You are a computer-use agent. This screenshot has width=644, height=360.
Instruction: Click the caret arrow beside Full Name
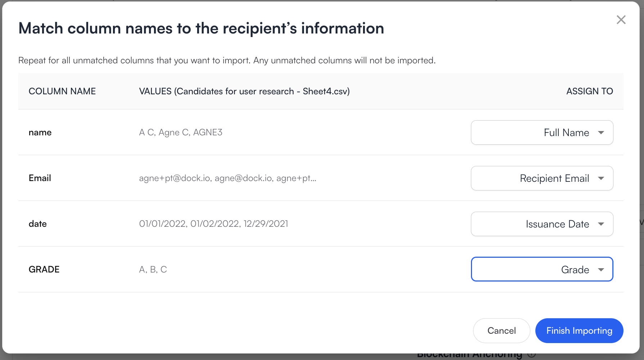click(601, 133)
